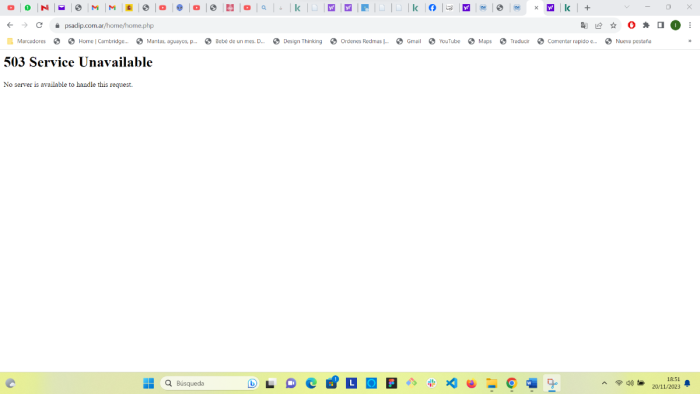700x394 pixels.
Task: Open the notification bell in system tray
Action: coord(688,383)
